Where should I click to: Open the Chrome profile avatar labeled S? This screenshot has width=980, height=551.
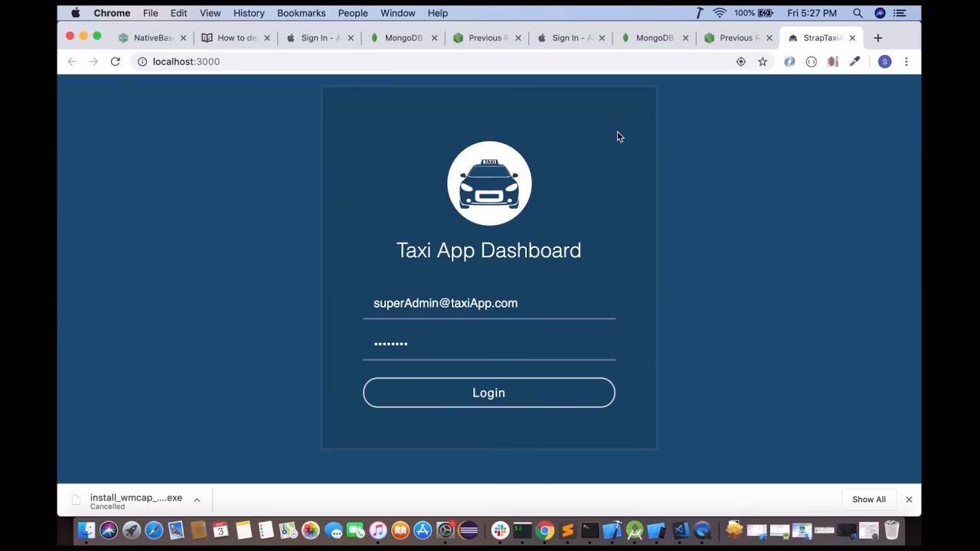884,61
